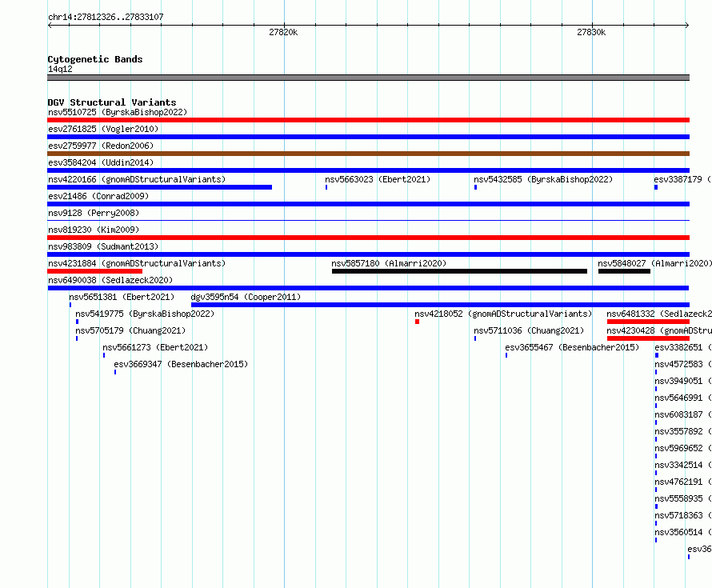Click the DGV Structural Variants track title
This screenshot has width=712, height=588.
click(112, 102)
